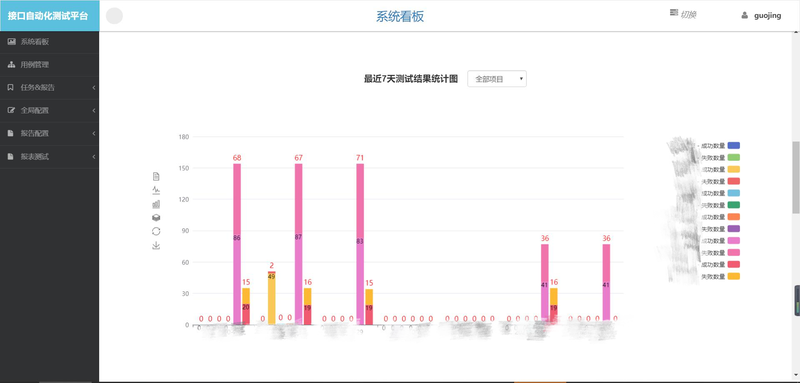Switch chart to line view icon
800x383 pixels.
tap(156, 190)
